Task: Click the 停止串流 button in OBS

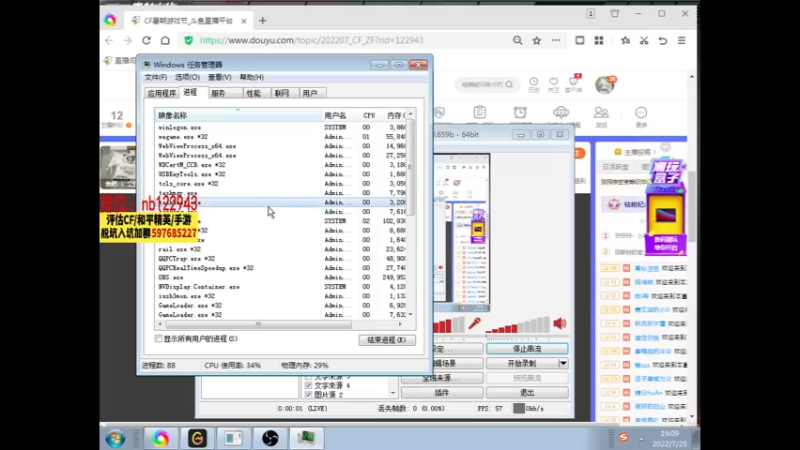Action: click(x=527, y=348)
